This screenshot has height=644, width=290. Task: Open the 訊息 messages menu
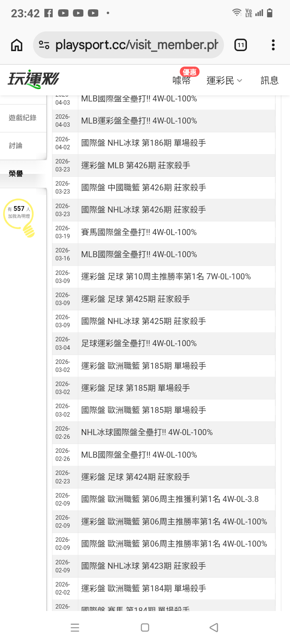point(269,80)
